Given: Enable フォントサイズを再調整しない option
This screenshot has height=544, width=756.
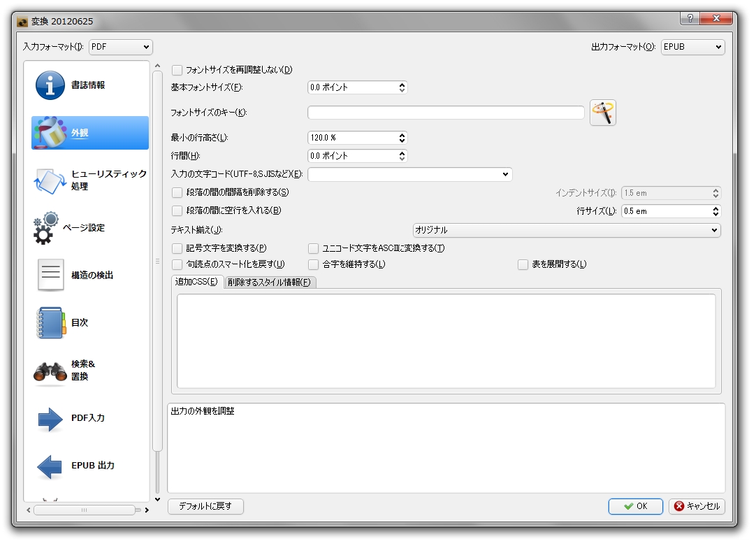Looking at the screenshot, I should tap(177, 70).
